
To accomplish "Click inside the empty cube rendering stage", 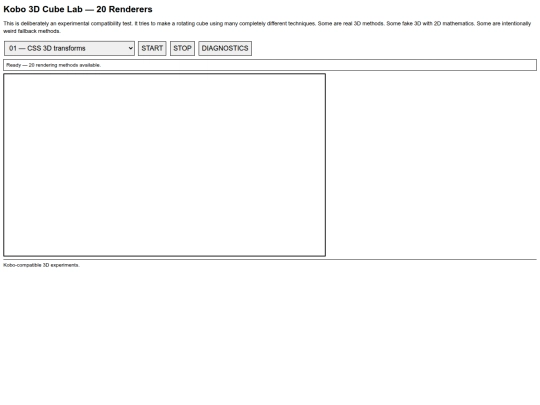I will [165, 165].
